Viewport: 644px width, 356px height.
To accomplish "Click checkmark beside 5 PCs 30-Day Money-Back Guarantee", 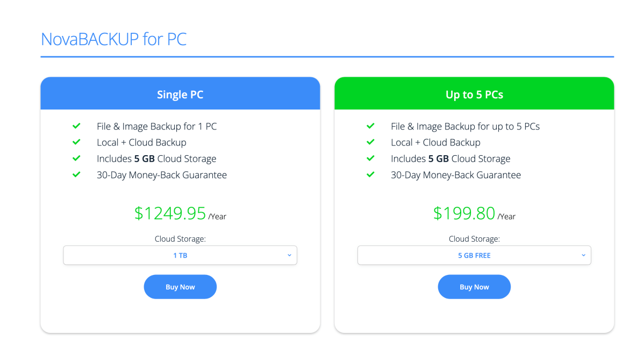I will 370,175.
